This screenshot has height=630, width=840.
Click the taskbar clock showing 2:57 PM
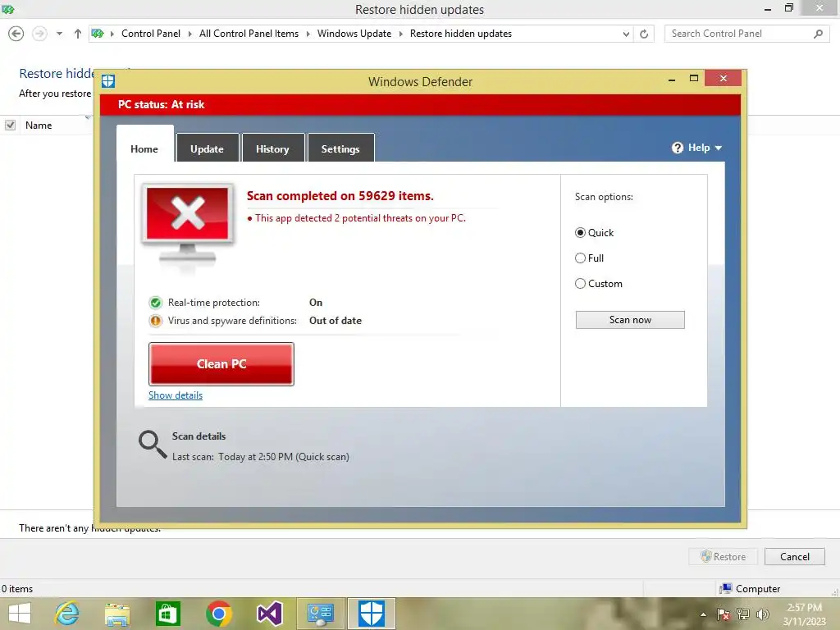coord(804,614)
